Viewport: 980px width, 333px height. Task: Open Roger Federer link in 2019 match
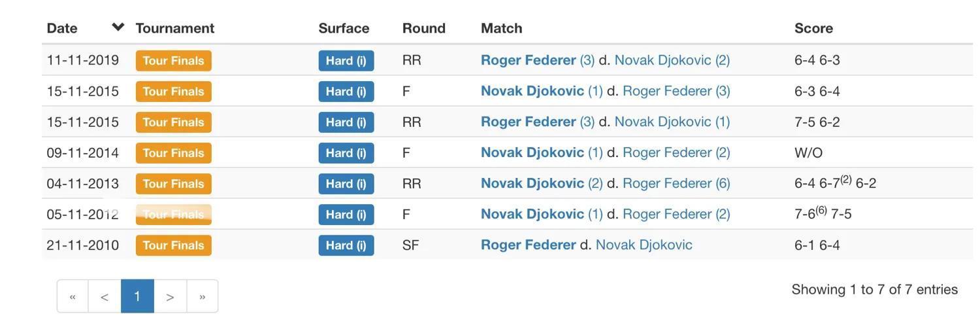click(529, 60)
